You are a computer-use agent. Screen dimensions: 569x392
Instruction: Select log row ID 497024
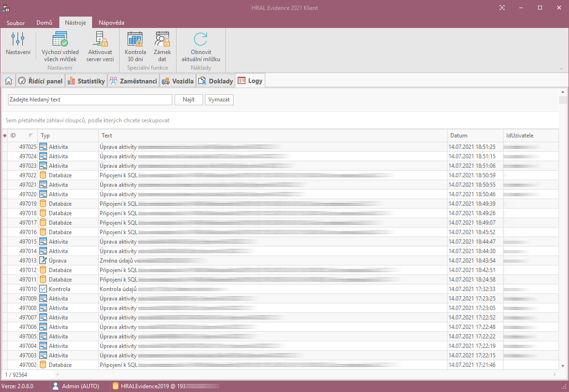tap(28, 156)
